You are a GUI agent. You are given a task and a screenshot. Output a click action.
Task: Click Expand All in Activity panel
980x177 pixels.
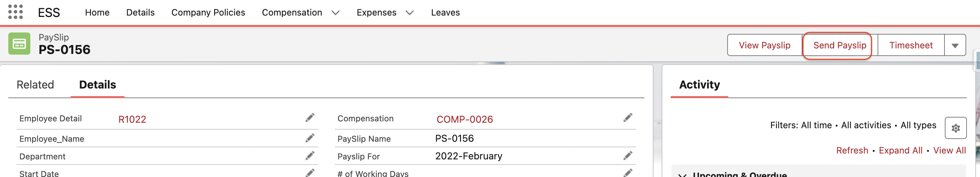coord(900,150)
